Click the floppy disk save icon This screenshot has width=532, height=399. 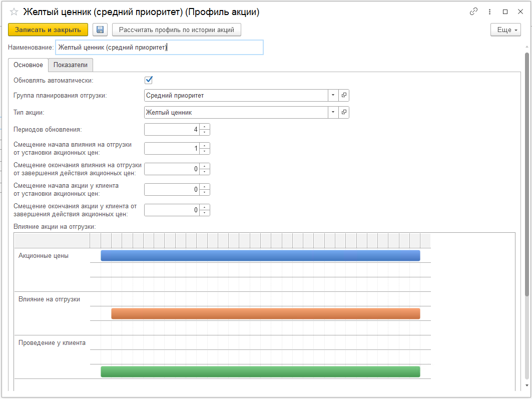pyautogui.click(x=100, y=30)
